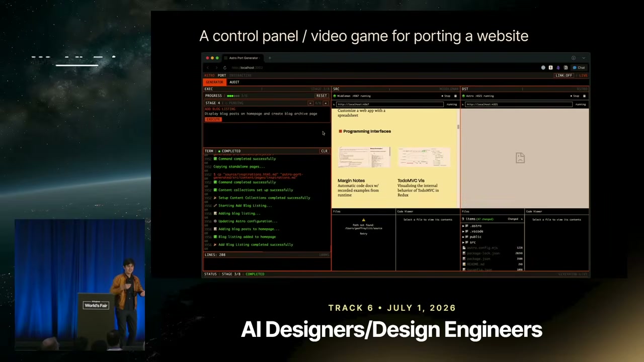The height and width of the screenshot is (362, 644).
Task: Click the SRC preview scrollbar thumb
Action: 458,127
